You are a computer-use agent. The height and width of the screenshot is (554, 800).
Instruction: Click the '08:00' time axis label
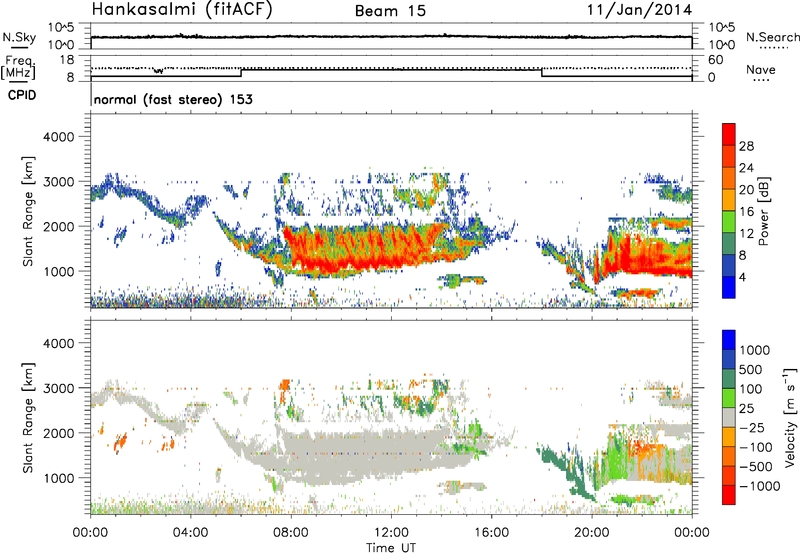coord(291,533)
